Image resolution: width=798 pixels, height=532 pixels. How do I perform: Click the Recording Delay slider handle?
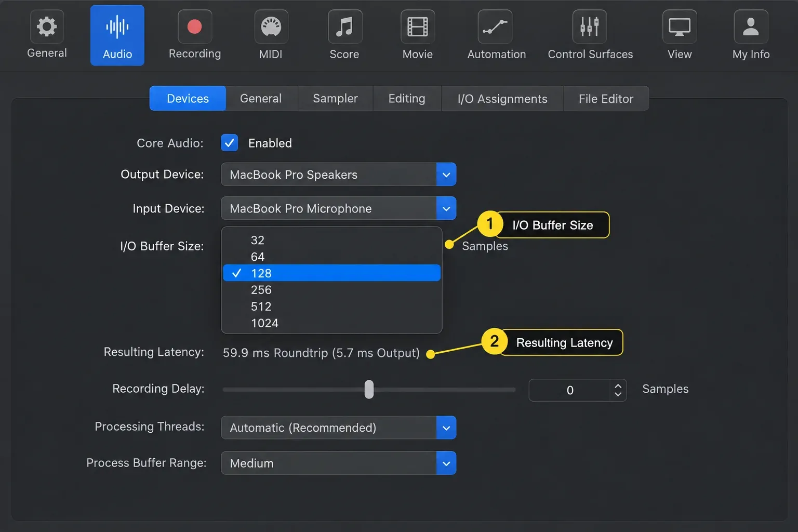click(x=369, y=389)
